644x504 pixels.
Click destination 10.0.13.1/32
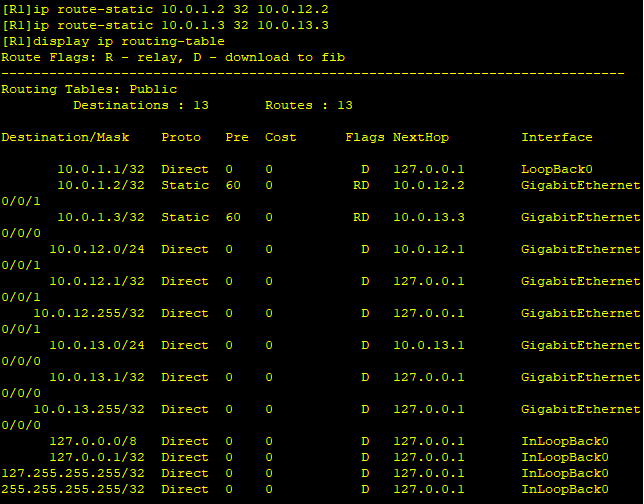point(97,377)
